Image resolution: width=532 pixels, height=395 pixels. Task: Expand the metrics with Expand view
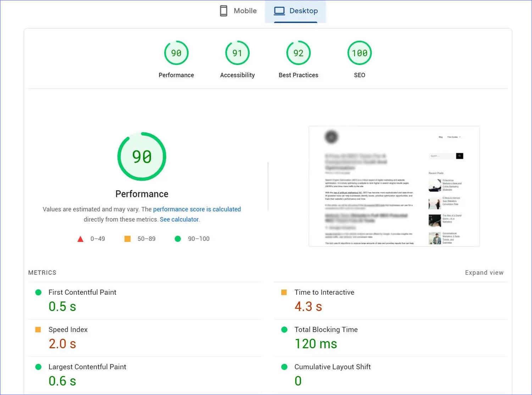pos(484,272)
